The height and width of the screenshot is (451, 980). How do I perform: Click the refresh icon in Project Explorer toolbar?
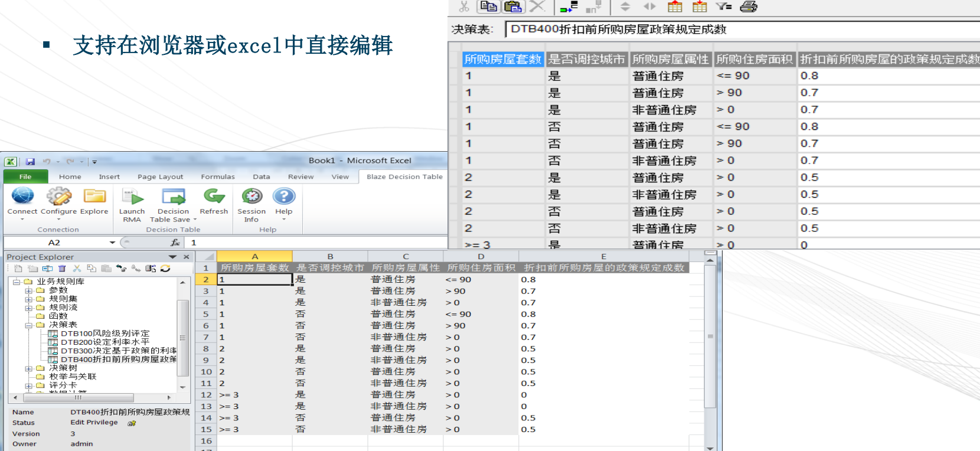(x=165, y=269)
